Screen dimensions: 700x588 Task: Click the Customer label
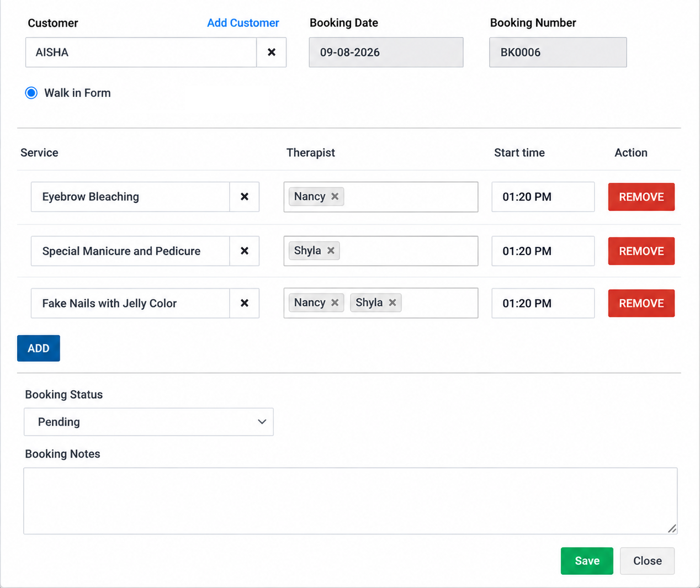[x=53, y=23]
